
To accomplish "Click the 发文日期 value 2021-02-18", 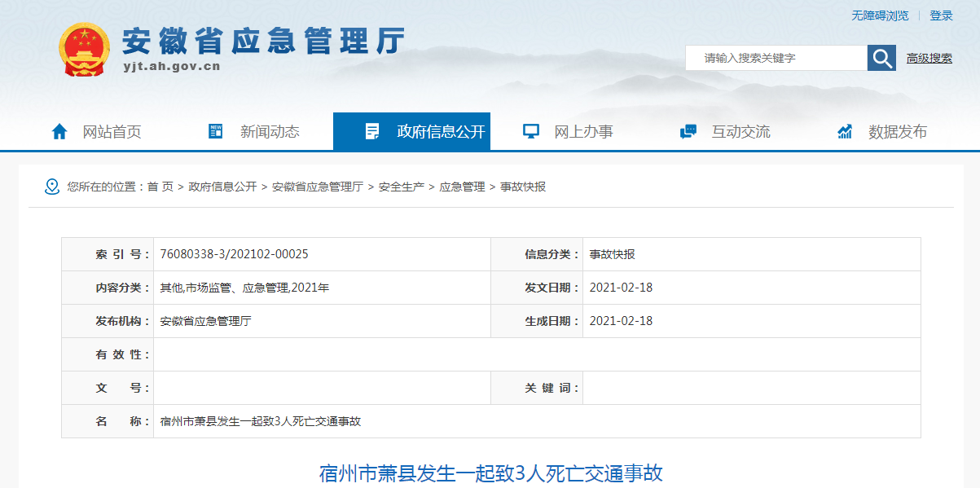I will (x=621, y=288).
